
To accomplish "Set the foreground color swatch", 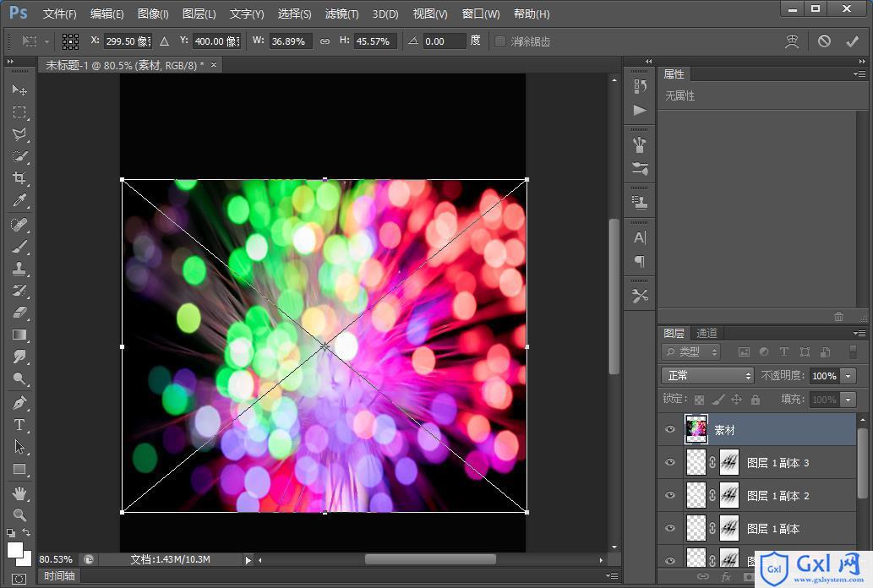I will 15,550.
